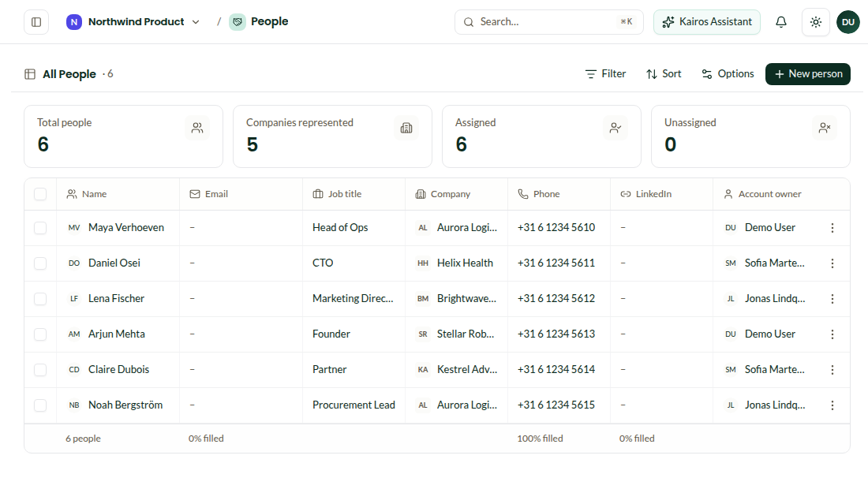Open the Sort menu
The image size is (868, 489).
tap(663, 74)
